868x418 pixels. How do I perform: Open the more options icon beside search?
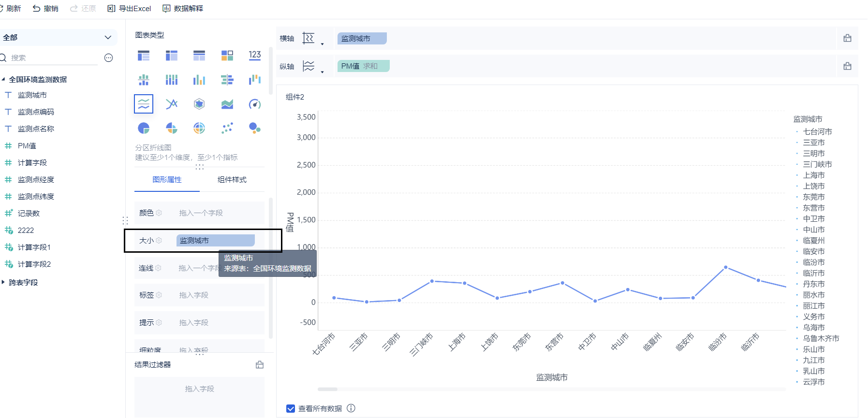109,58
